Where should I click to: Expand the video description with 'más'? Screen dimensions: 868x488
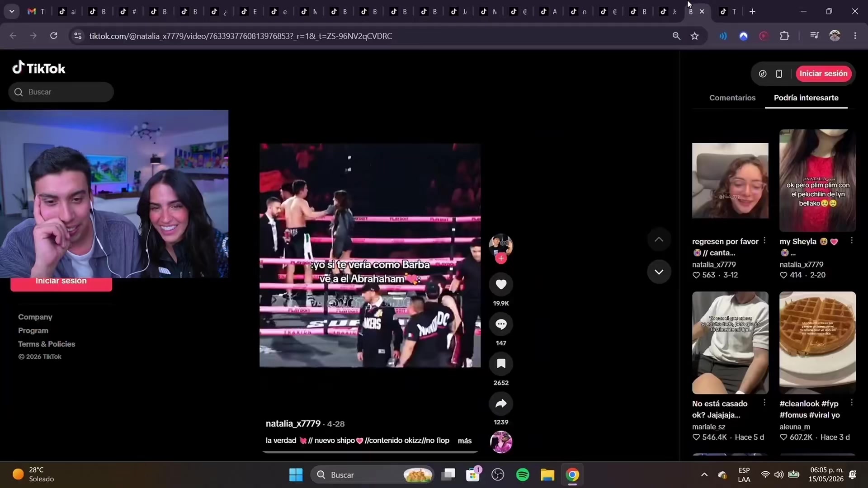[465, 441]
